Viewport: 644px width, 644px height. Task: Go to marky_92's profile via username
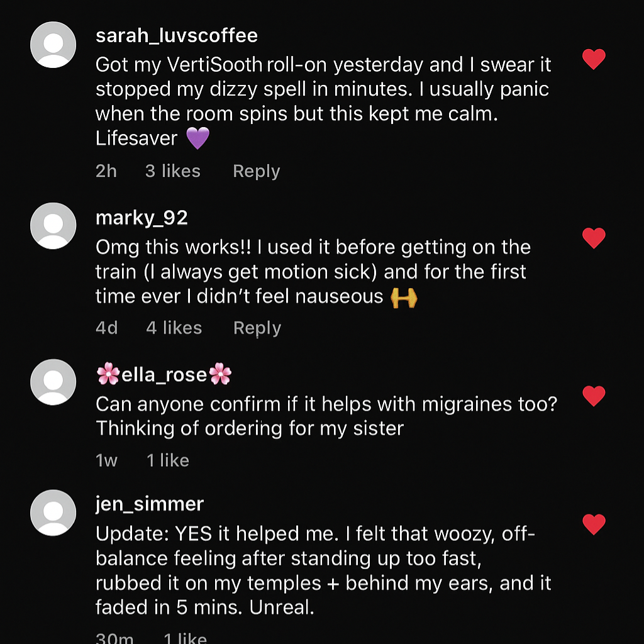click(x=142, y=218)
